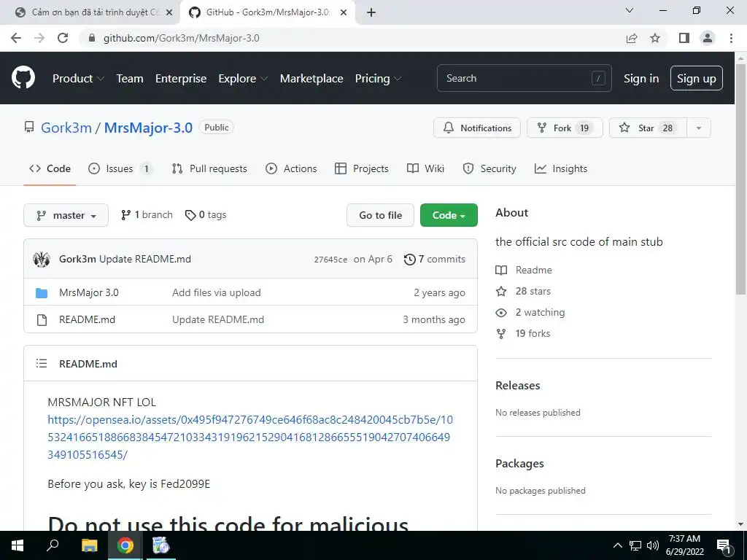Bookmark this page with the star icon
This screenshot has height=560, width=747.
[655, 38]
